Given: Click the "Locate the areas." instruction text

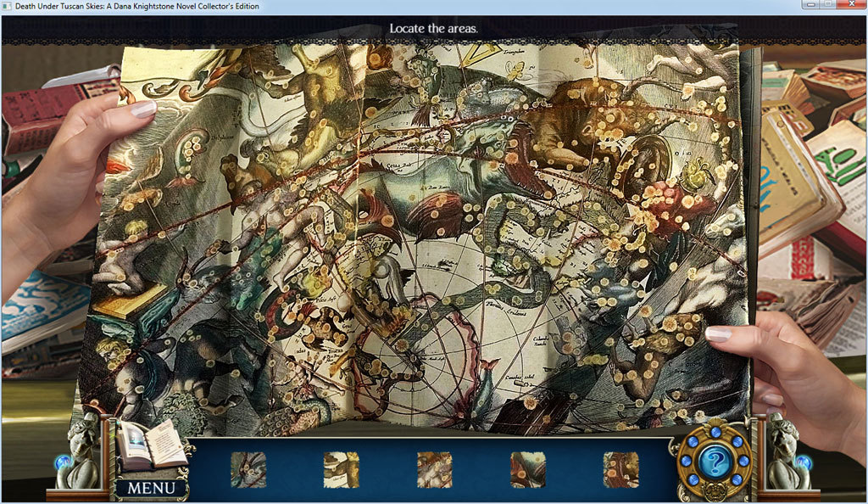Looking at the screenshot, I should (433, 28).
